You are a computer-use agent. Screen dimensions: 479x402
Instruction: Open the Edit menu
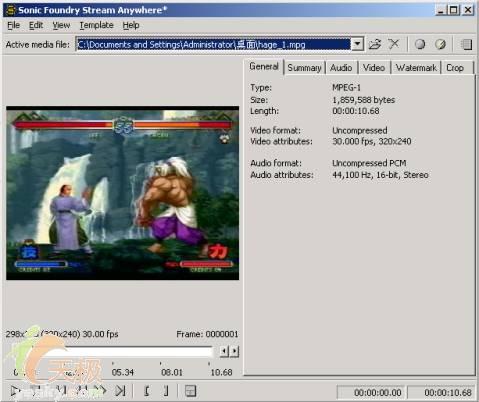(36, 25)
